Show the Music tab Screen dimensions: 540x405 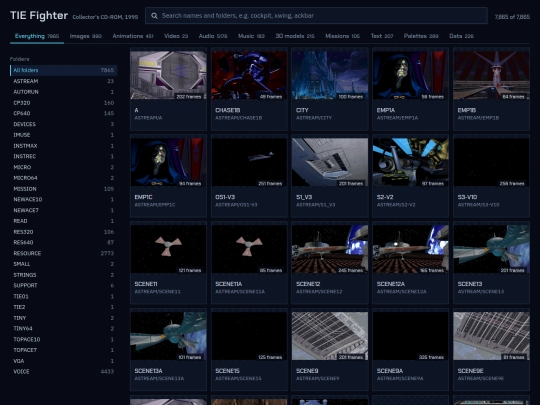[x=251, y=36]
